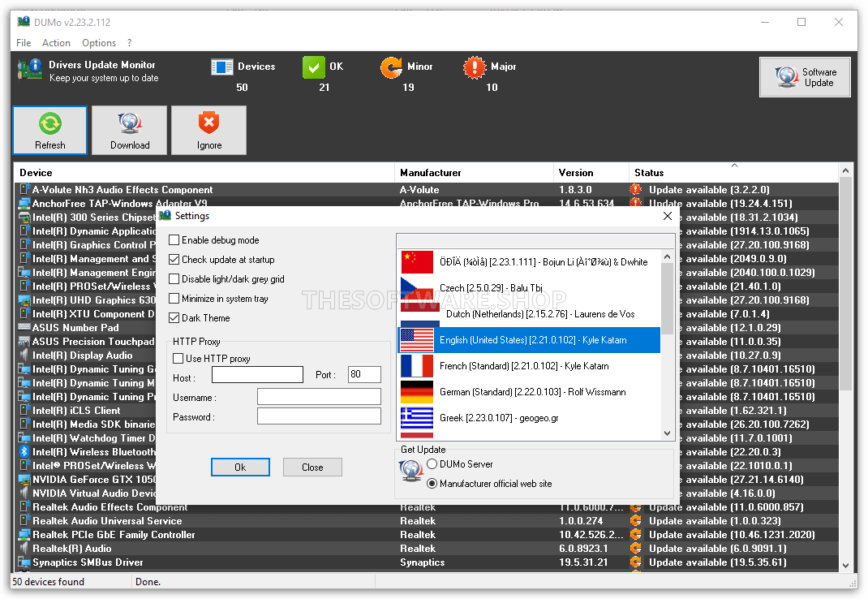Click the proxy Port field
Viewport: 868px width, 599px height.
(364, 375)
